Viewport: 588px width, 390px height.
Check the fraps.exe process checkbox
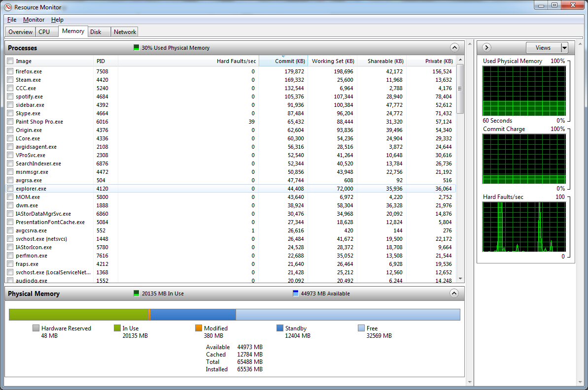pos(10,264)
